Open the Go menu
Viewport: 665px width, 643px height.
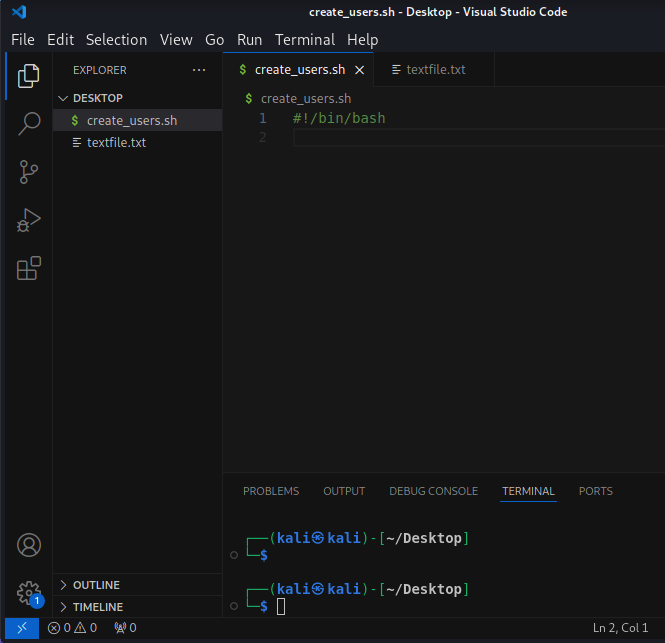tap(215, 40)
